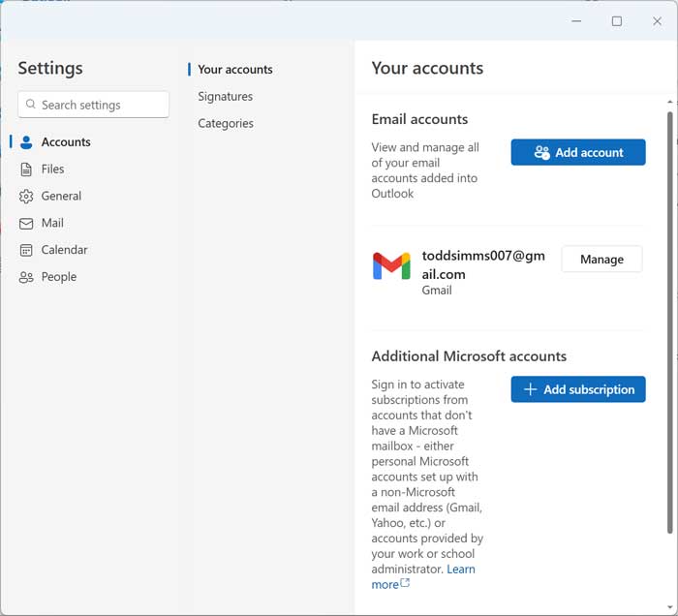Image resolution: width=678 pixels, height=616 pixels.
Task: Click the scroll up arrow
Action: (670, 102)
